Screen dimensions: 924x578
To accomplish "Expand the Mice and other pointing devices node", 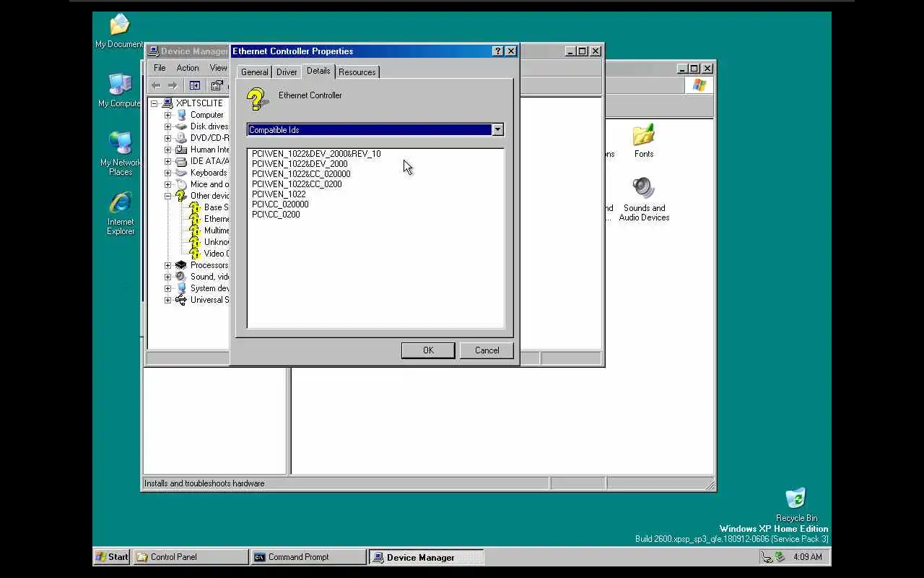I will (x=167, y=184).
